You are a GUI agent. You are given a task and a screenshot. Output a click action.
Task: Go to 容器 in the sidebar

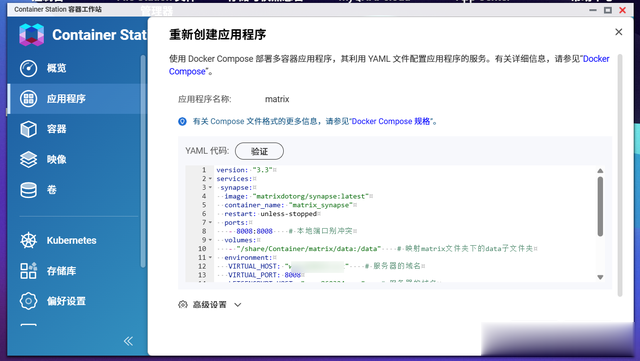56,129
